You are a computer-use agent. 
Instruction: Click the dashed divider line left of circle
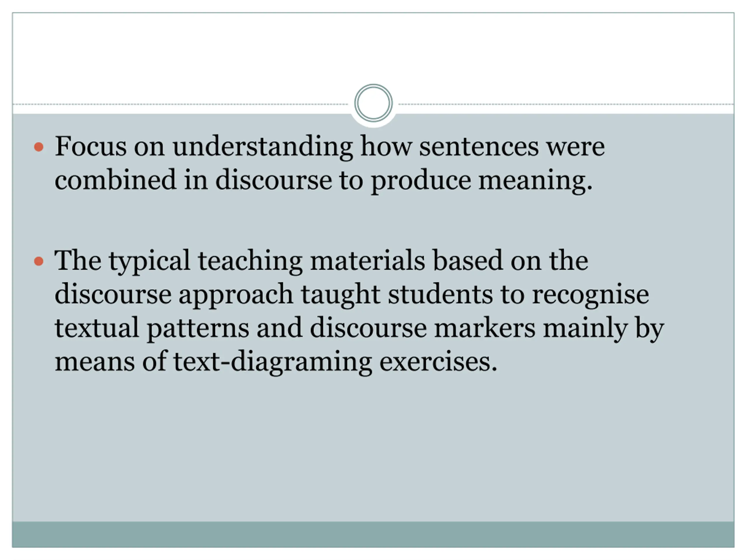pos(181,104)
